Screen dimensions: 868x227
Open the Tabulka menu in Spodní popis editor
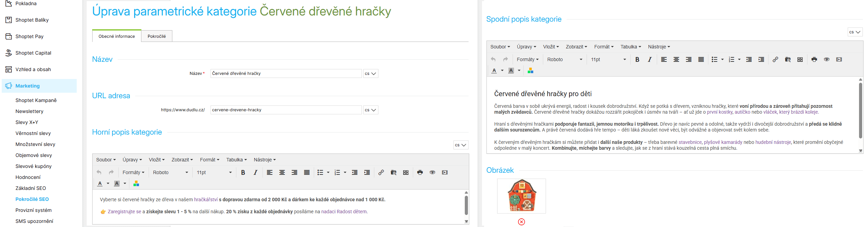click(x=630, y=47)
